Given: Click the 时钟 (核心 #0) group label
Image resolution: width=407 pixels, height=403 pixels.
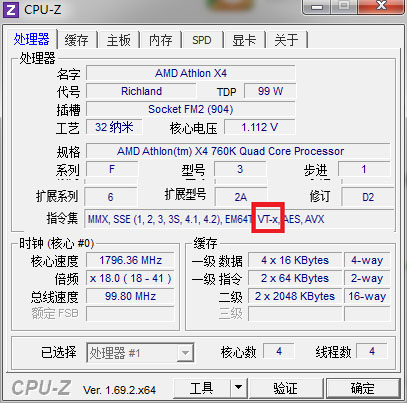Looking at the screenshot, I should click(56, 243).
